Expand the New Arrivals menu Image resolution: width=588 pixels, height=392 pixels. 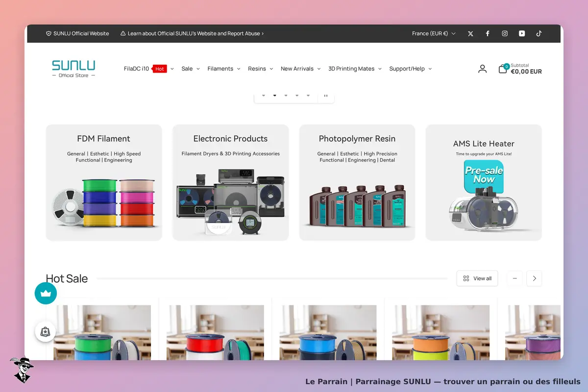tap(300, 69)
